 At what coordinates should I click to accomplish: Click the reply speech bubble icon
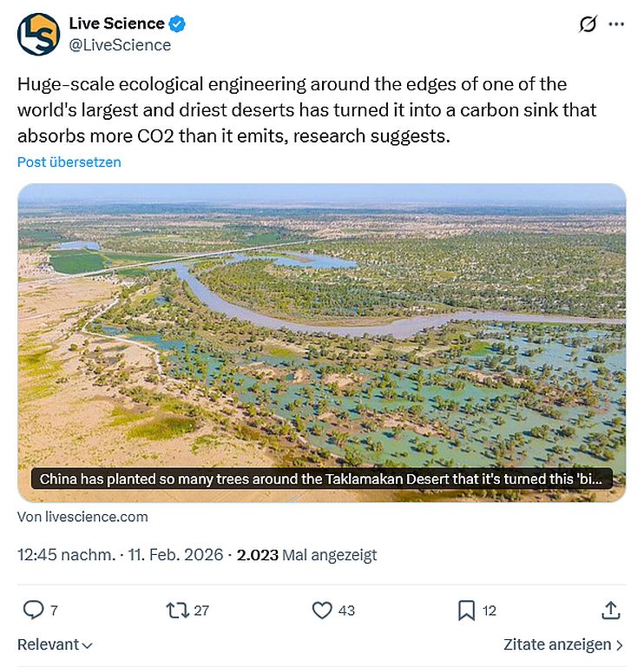pos(33,611)
